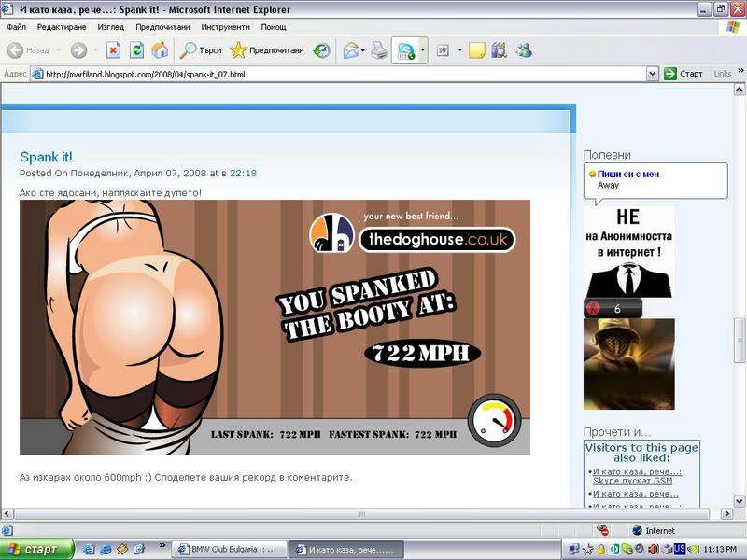Go to the Home page icon
The height and width of the screenshot is (560, 747).
[160, 50]
